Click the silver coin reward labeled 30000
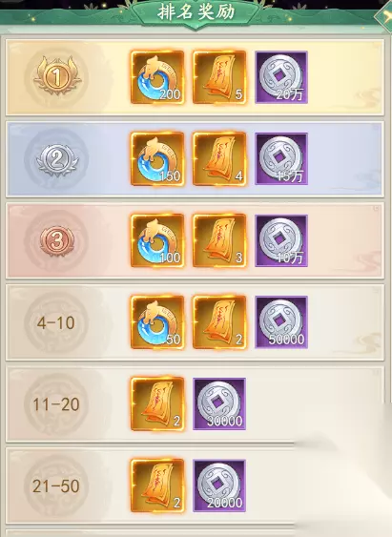 click(x=219, y=404)
